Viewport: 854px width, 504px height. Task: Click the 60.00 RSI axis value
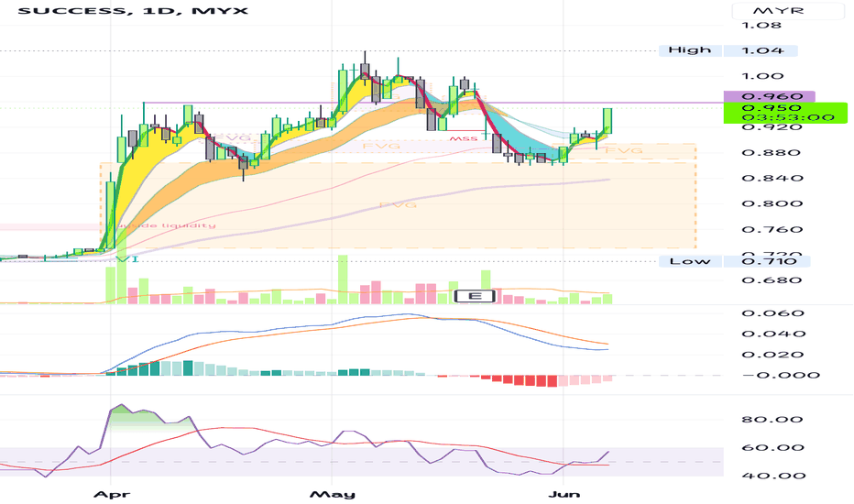pyautogui.click(x=773, y=448)
